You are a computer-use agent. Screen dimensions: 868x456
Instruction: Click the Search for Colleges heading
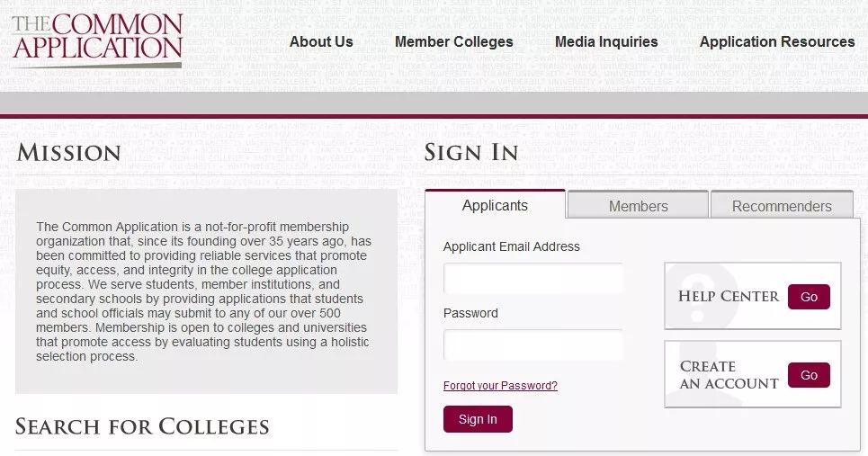pos(142,426)
